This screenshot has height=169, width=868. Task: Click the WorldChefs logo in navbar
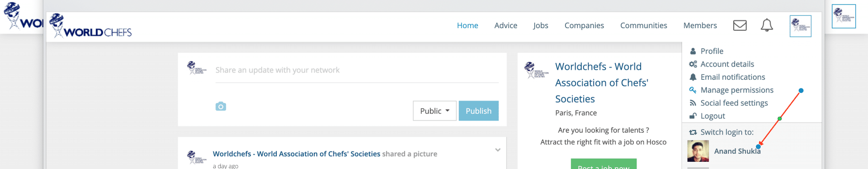point(90,26)
